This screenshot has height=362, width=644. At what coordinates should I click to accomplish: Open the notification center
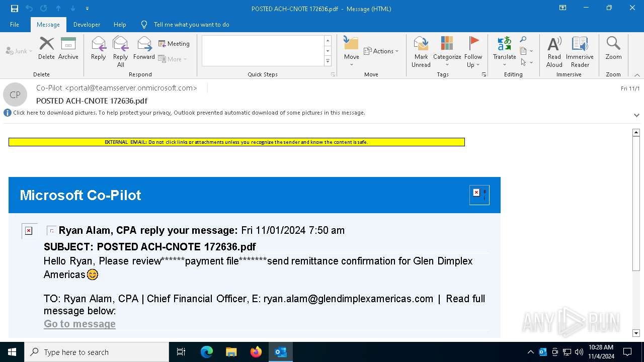(x=627, y=352)
